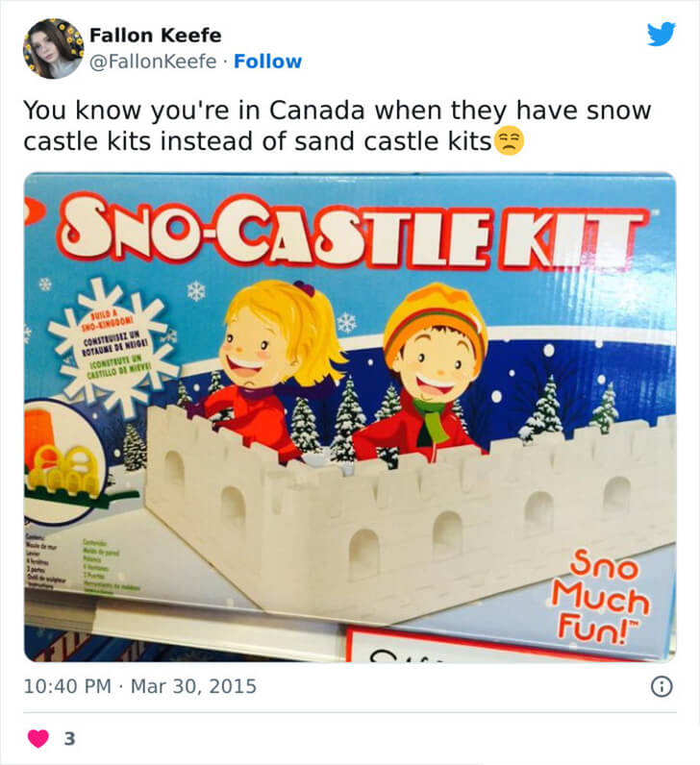Open Fallon Keefe's profile picture
Image resolution: width=700 pixels, height=765 pixels.
[x=53, y=48]
